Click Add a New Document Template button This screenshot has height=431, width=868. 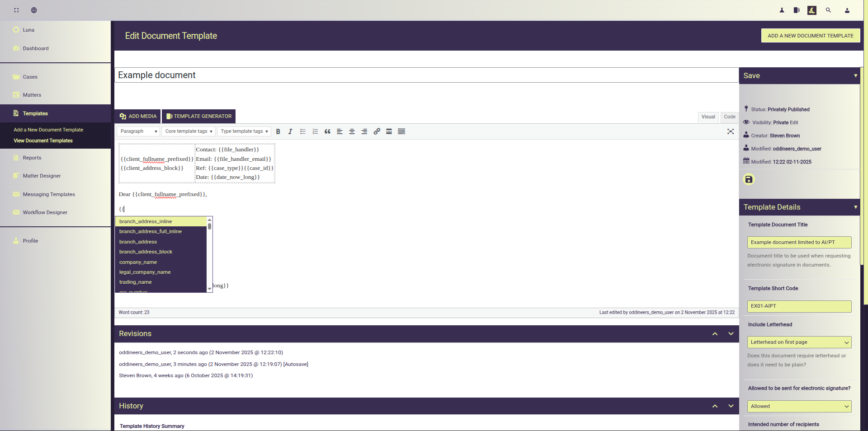coord(810,36)
